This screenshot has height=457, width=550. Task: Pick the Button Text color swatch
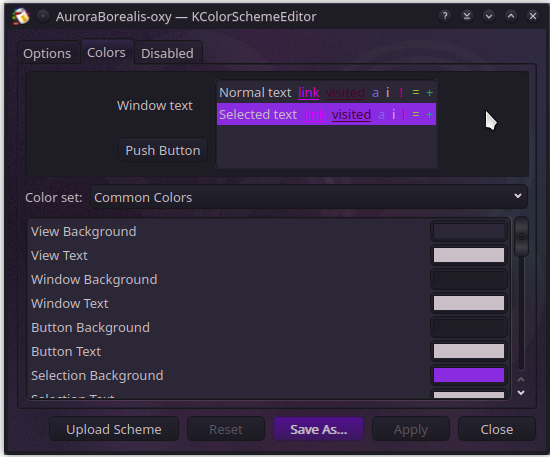(x=469, y=351)
